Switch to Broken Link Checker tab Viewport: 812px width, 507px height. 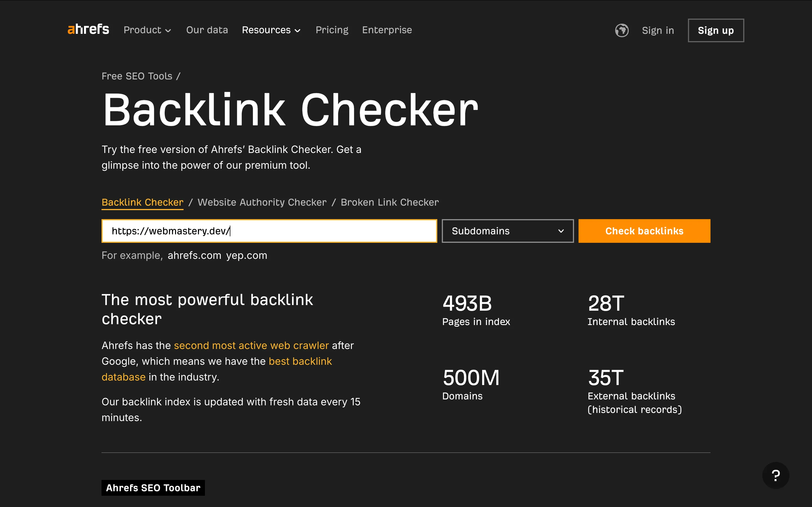(389, 202)
